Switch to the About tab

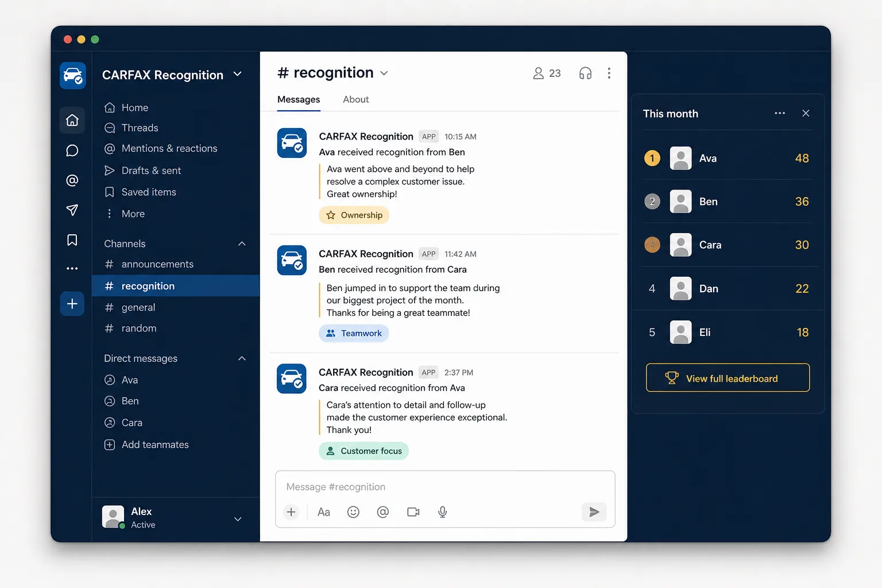(356, 99)
